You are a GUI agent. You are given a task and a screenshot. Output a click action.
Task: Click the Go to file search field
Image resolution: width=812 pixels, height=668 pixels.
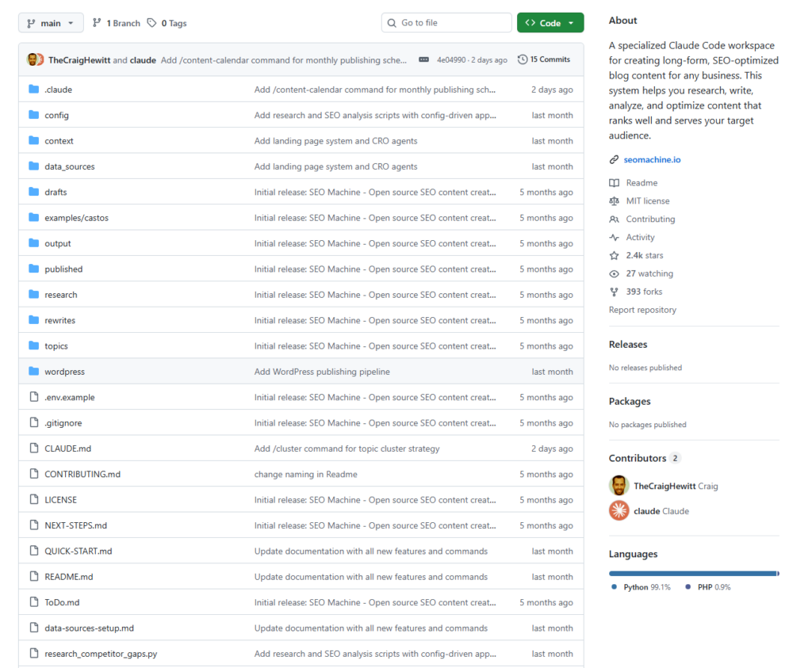(446, 23)
